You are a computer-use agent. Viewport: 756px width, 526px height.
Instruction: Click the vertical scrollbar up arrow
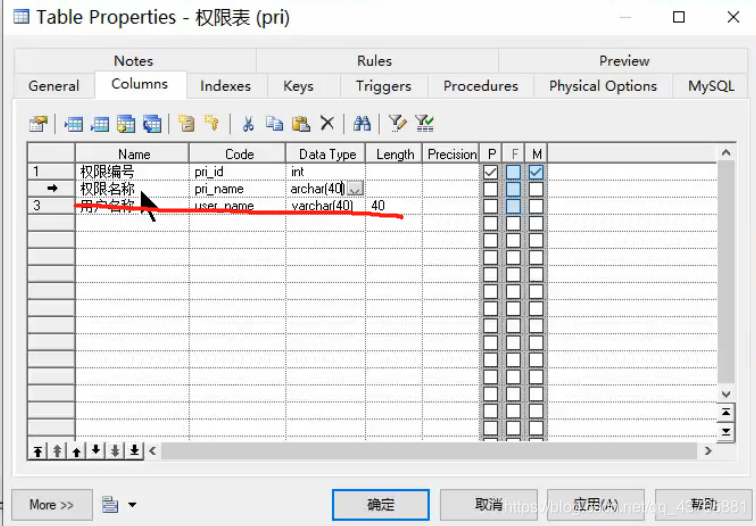(x=726, y=153)
